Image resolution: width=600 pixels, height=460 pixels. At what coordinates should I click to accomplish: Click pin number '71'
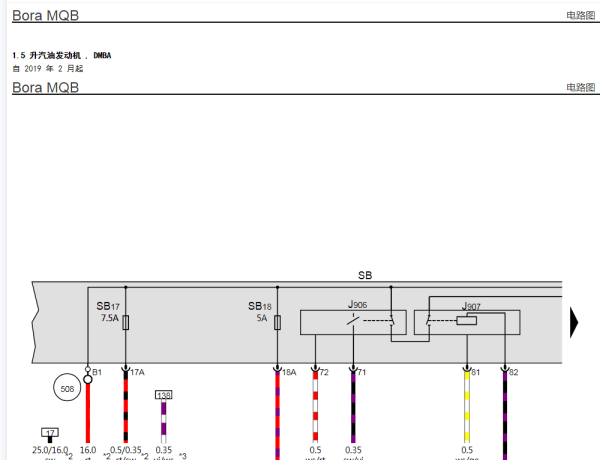click(x=362, y=372)
